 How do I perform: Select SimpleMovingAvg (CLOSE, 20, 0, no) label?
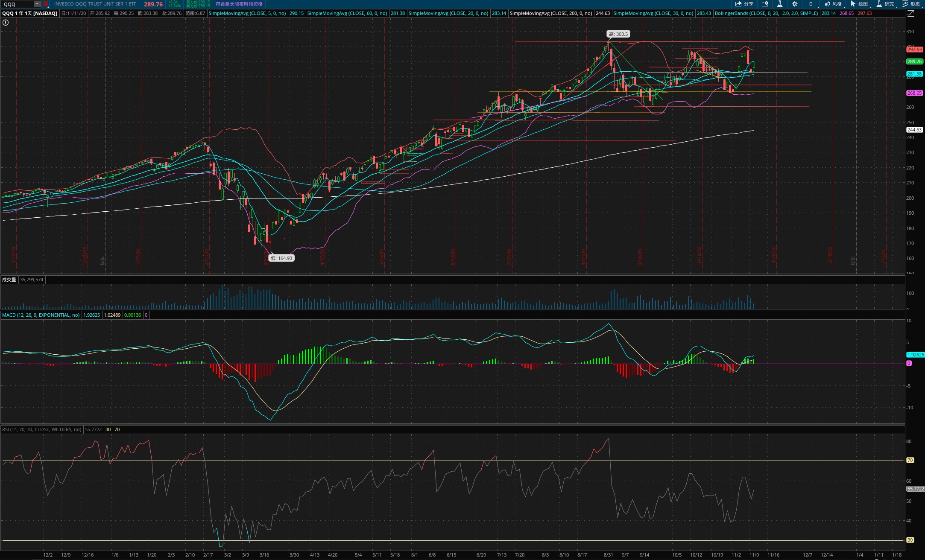pyautogui.click(x=448, y=13)
